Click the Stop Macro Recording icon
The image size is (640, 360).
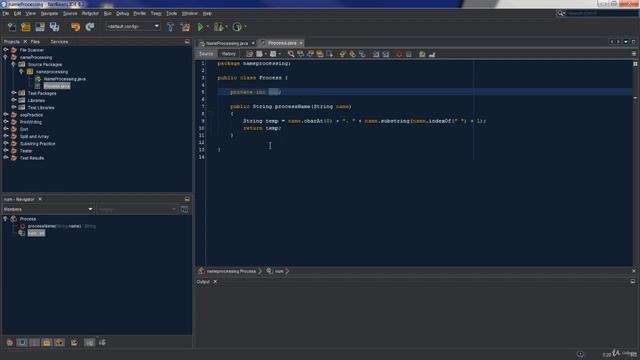pos(409,54)
